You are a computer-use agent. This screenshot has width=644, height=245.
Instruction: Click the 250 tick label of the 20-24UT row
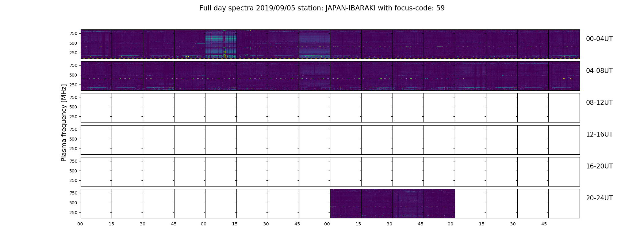click(x=73, y=212)
